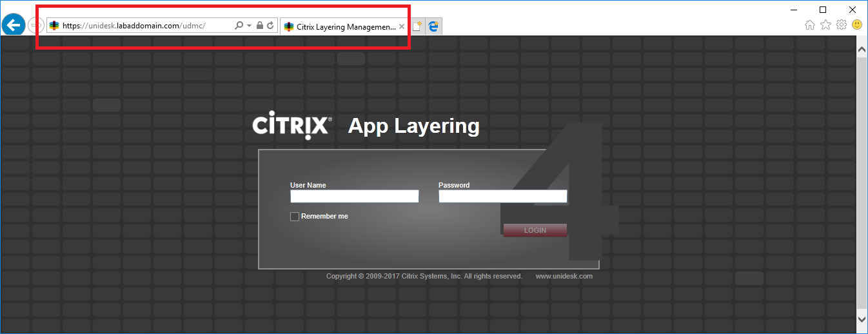The width and height of the screenshot is (868, 334).
Task: Show security report via the lock icon
Action: click(259, 26)
